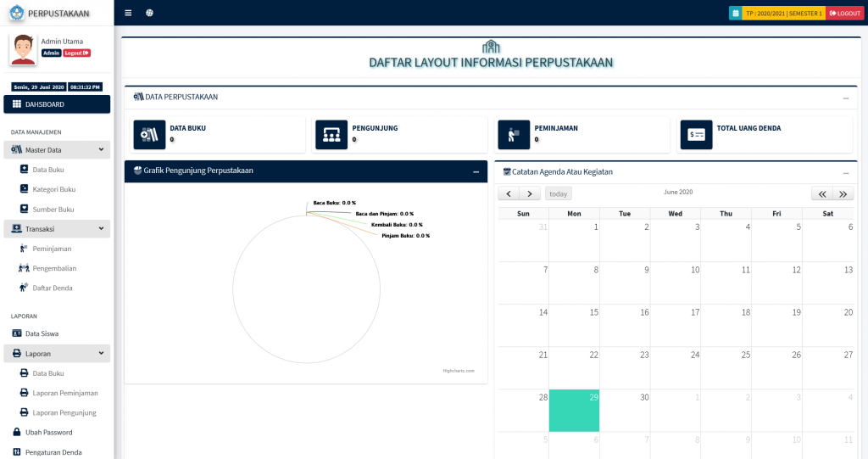Click the Pengembalian people icon
The image size is (868, 459).
tap(24, 268)
